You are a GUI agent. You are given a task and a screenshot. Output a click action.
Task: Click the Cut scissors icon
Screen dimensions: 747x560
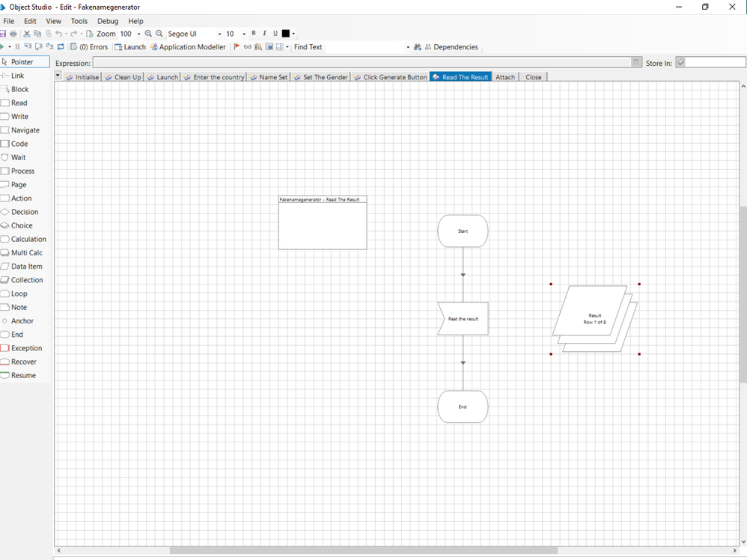pyautogui.click(x=27, y=34)
